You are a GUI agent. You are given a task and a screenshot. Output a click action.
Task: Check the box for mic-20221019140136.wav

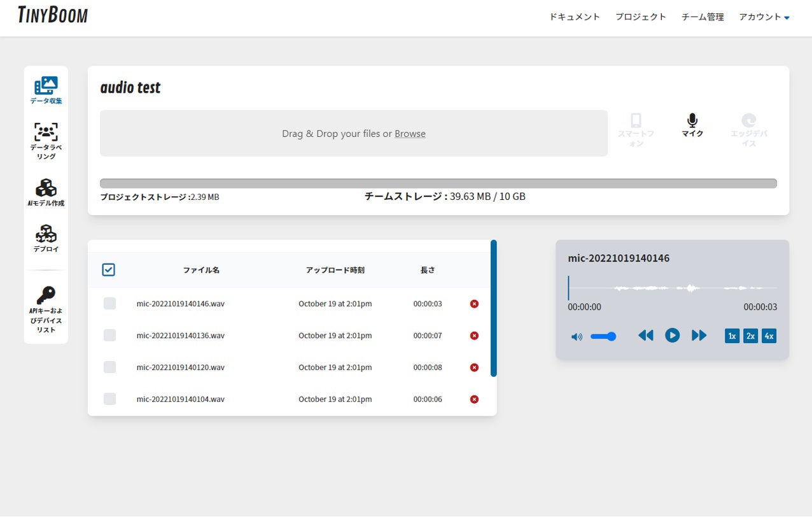click(109, 336)
